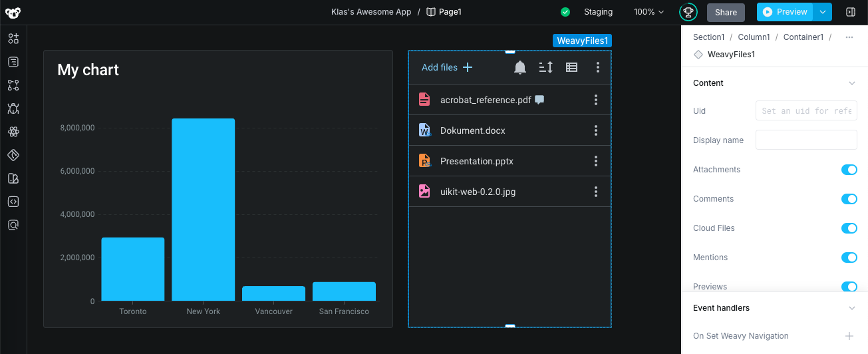Click the WeavyFiles1 diamond component icon
The image size is (868, 354).
coord(698,55)
